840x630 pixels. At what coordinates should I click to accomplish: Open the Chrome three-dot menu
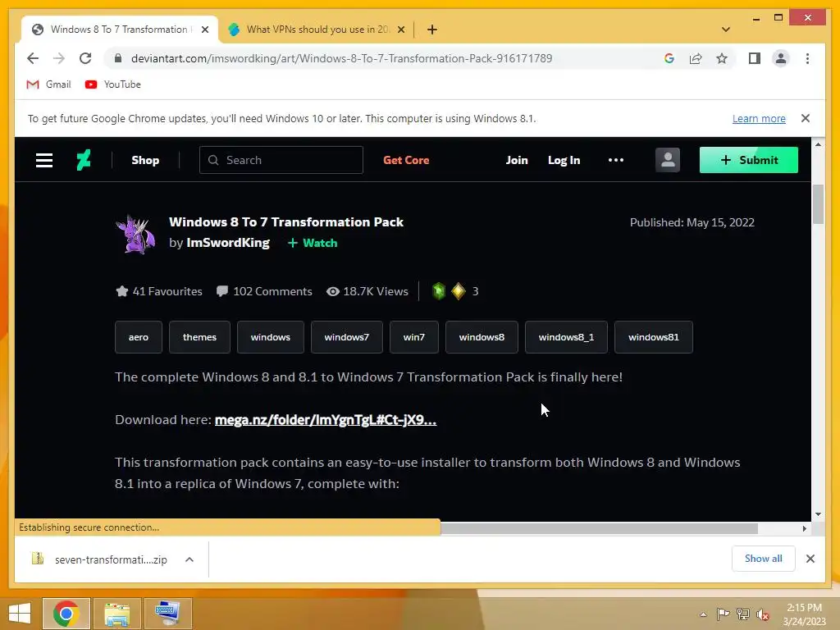pos(807,58)
